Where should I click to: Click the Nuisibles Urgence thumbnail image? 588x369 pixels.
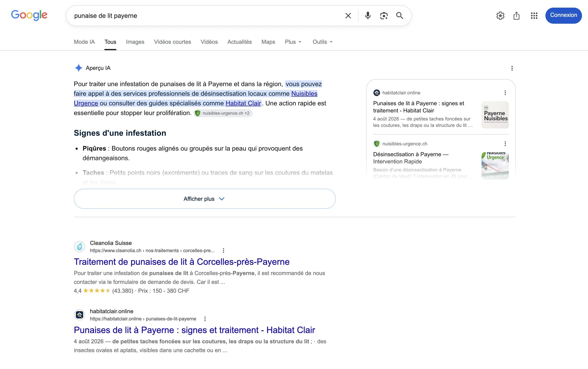point(495,166)
